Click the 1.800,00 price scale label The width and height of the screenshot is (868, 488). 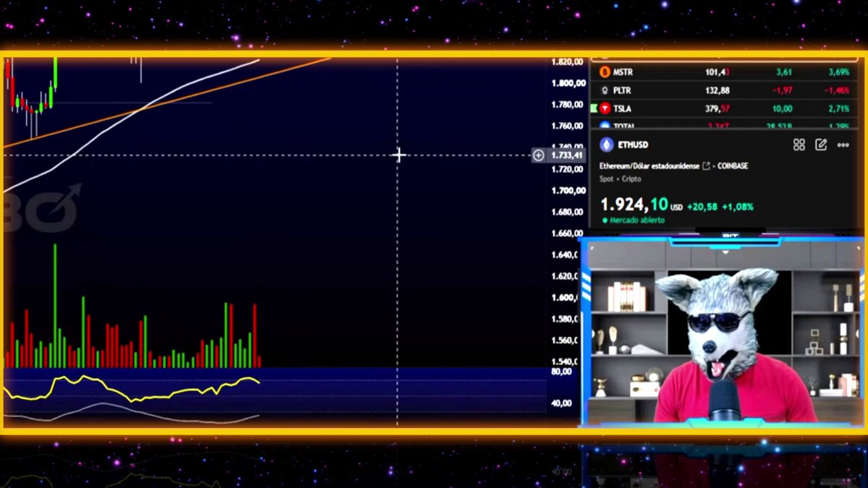(568, 83)
